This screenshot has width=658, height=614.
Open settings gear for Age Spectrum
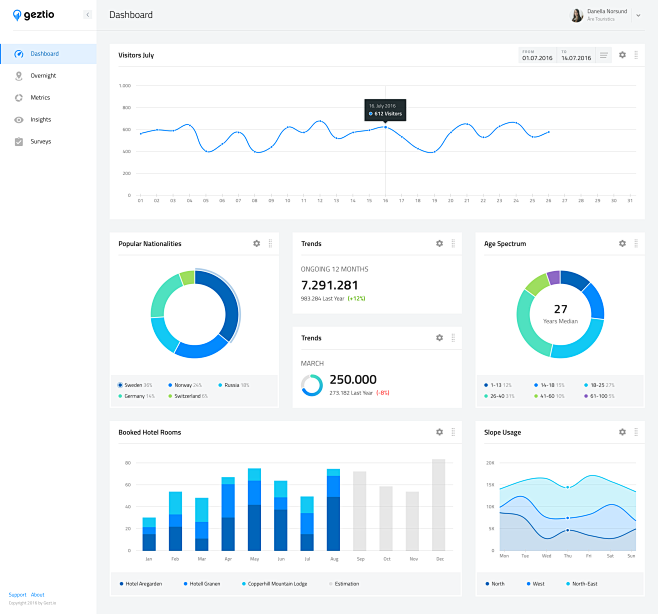(x=622, y=243)
